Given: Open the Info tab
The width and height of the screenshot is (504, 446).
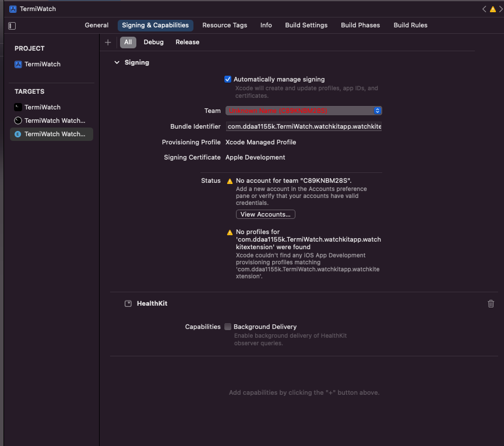Looking at the screenshot, I should pyautogui.click(x=266, y=26).
